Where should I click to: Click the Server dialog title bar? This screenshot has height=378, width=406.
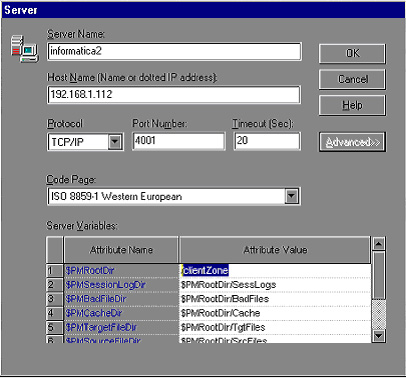pyautogui.click(x=203, y=10)
